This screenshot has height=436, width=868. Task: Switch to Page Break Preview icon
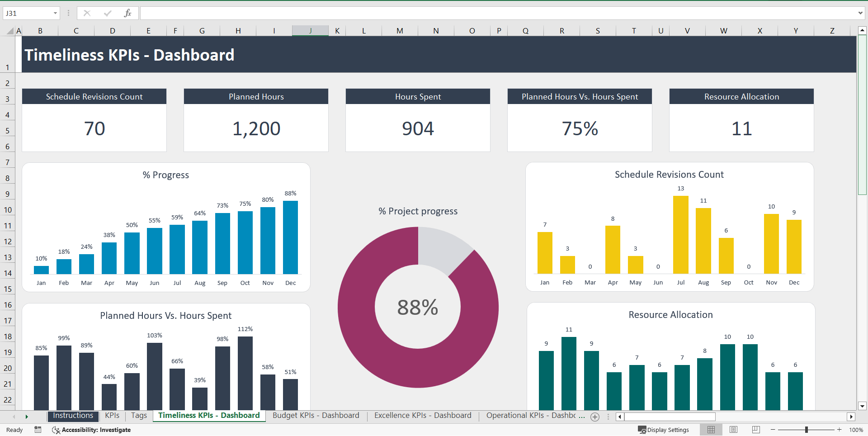pyautogui.click(x=756, y=430)
